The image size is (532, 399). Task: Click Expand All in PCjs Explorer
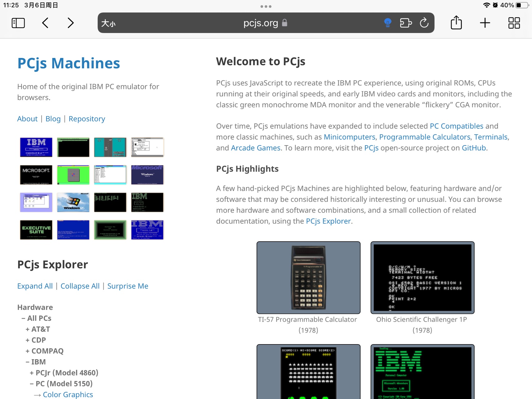click(x=35, y=286)
